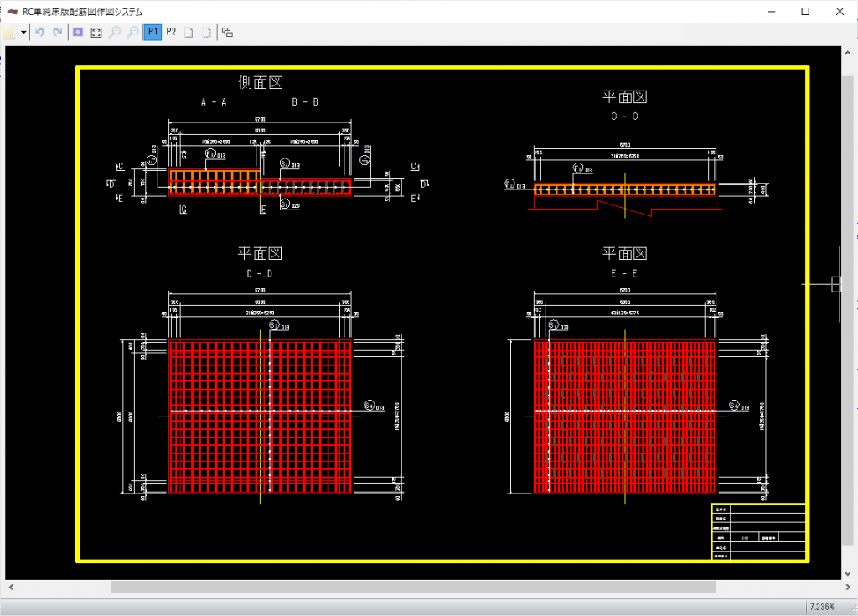
Task: Click the 側面図 drawing title
Action: point(261,83)
